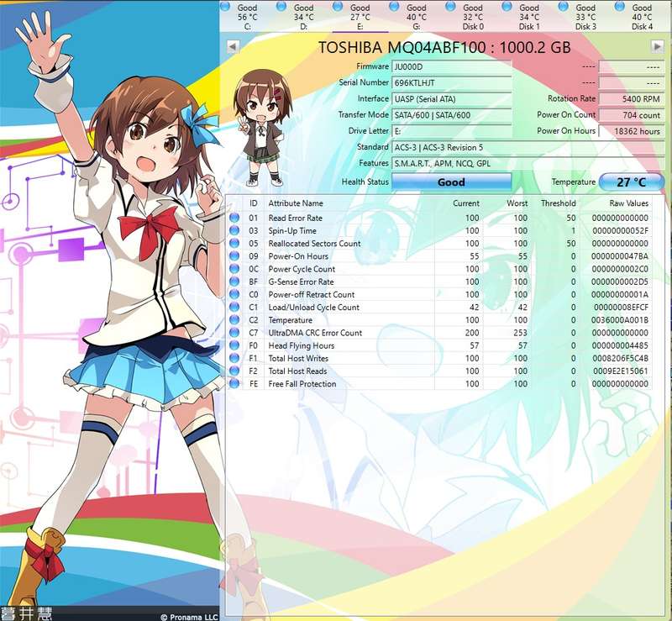Click the Features field S.M.A.R.T., APM, NCQ, GPL
Screen dimensions: 672x621
pos(528,163)
